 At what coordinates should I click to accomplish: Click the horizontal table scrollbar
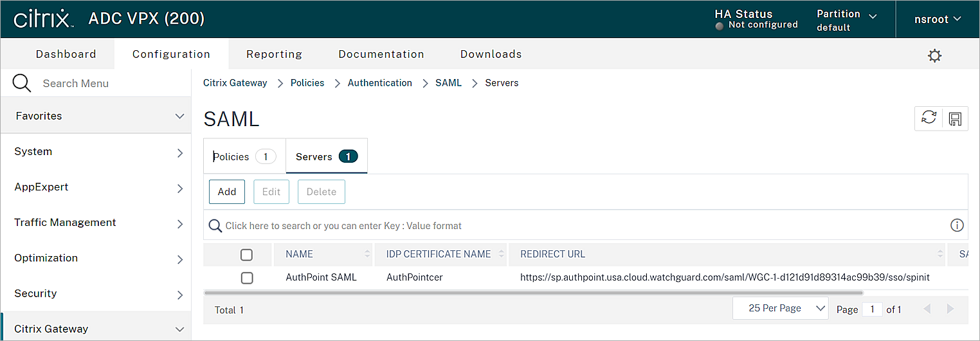pos(534,293)
